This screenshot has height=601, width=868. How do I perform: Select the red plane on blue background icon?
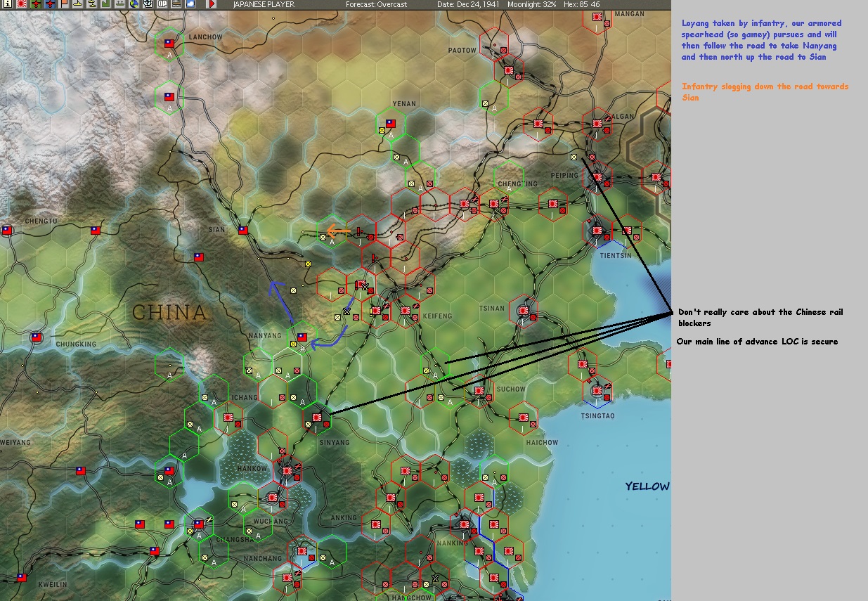click(x=50, y=4)
